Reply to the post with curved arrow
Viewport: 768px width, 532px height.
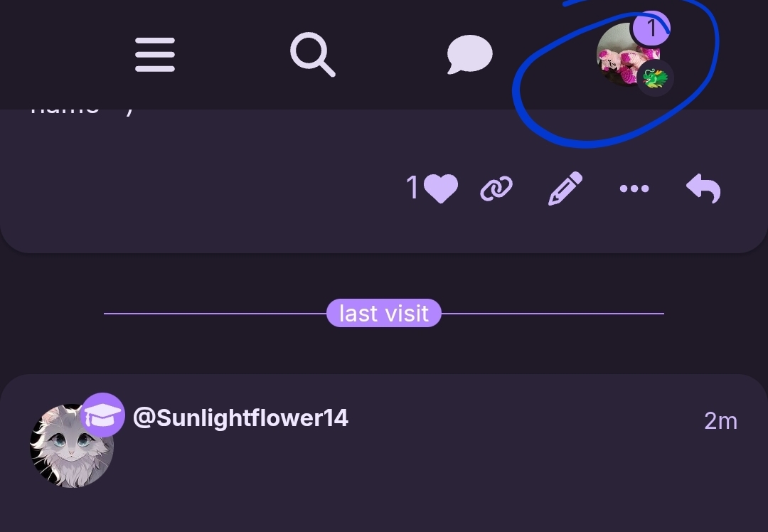coord(703,188)
